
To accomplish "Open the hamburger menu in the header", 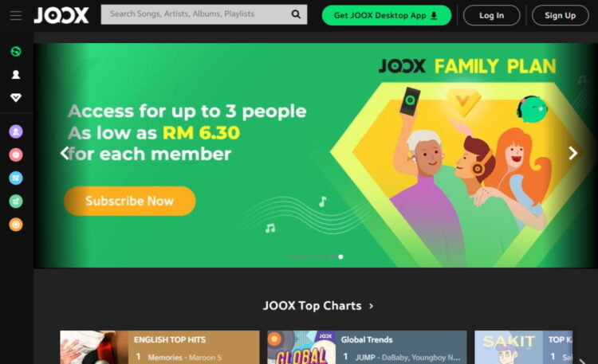I will (x=16, y=16).
